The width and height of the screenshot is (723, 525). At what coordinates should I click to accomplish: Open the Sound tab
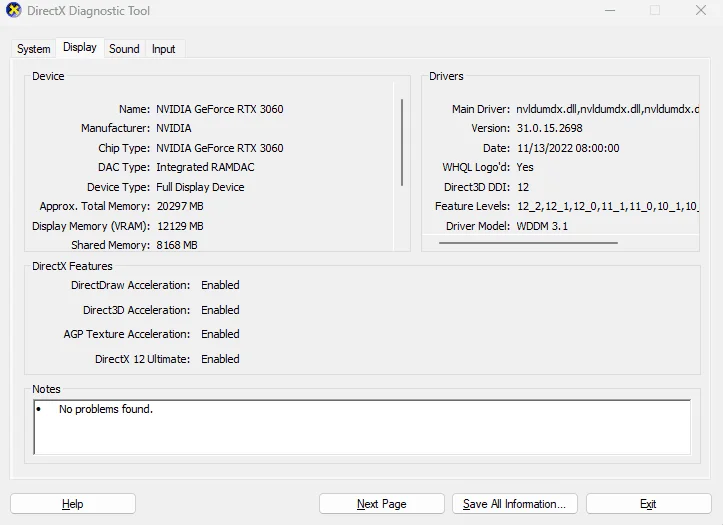[124, 49]
